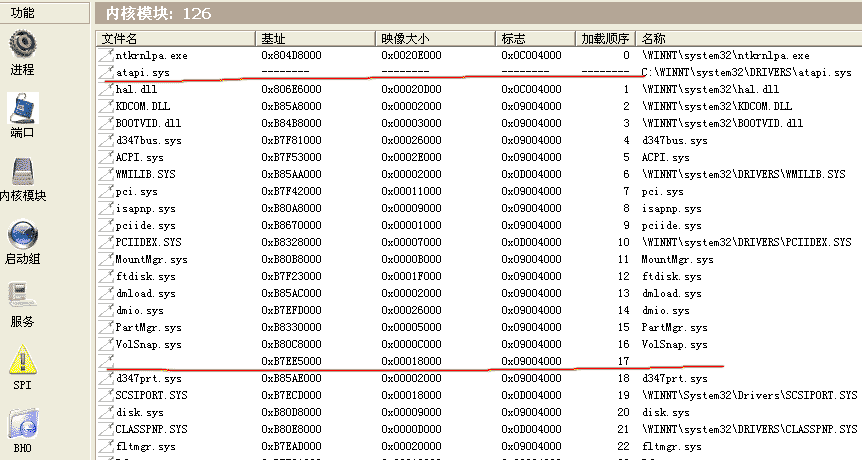The height and width of the screenshot is (460, 862).
Task: Click the file icon beside MountMgr.sys
Action: tap(106, 259)
